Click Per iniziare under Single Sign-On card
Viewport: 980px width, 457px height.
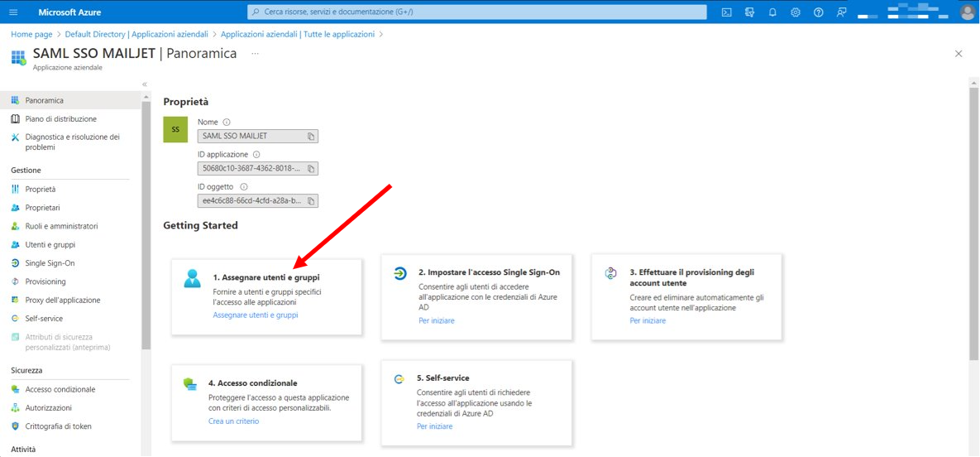click(x=437, y=320)
